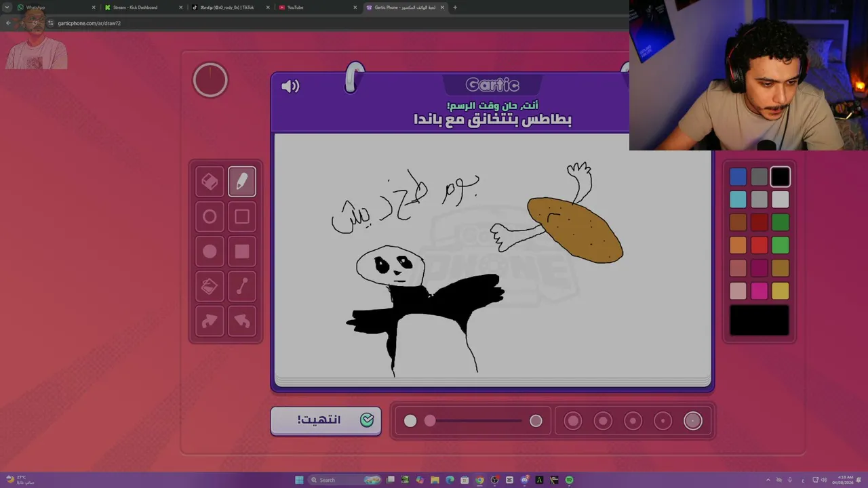Click the grey dot ending the opacity slider
The image size is (868, 488).
pyautogui.click(x=536, y=421)
